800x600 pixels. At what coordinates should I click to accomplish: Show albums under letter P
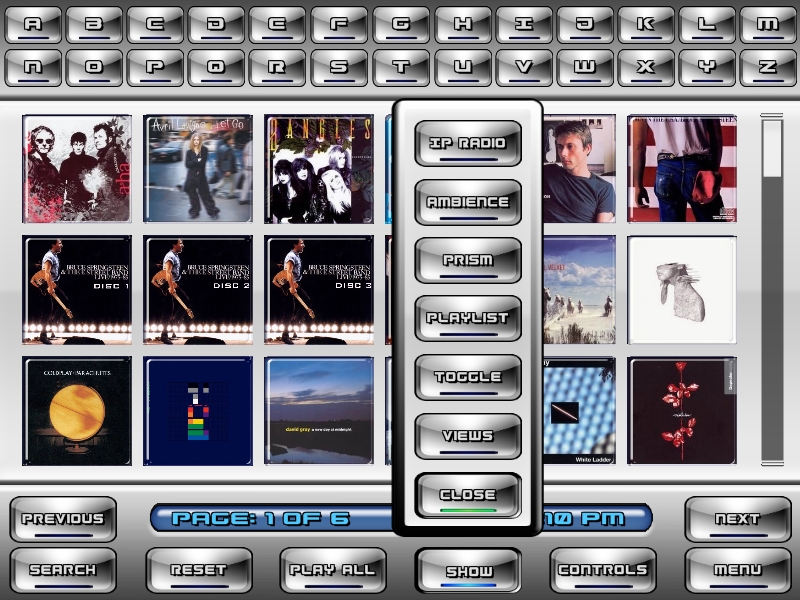pos(156,67)
